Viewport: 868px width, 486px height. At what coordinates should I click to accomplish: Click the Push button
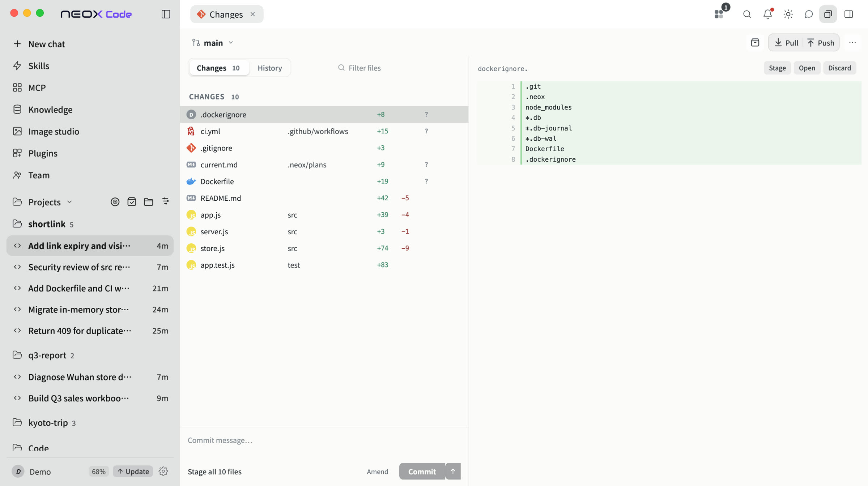coord(821,43)
